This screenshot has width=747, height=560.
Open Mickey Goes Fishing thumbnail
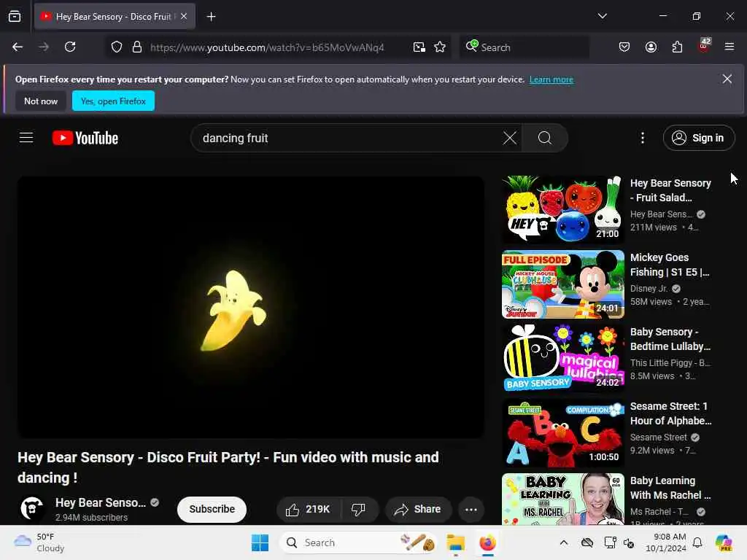pos(562,284)
